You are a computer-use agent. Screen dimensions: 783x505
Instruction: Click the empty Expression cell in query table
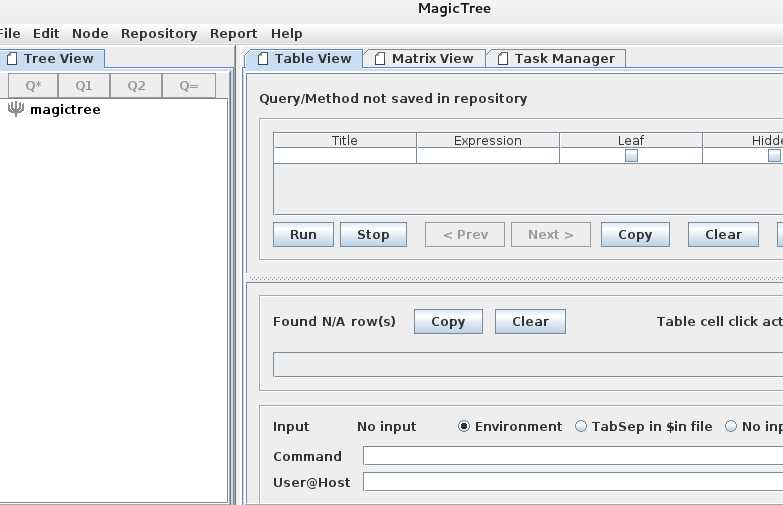(488, 156)
